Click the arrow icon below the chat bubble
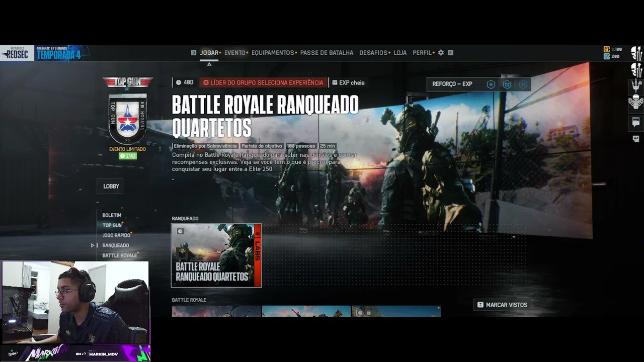644x362 pixels. pyautogui.click(x=636, y=139)
